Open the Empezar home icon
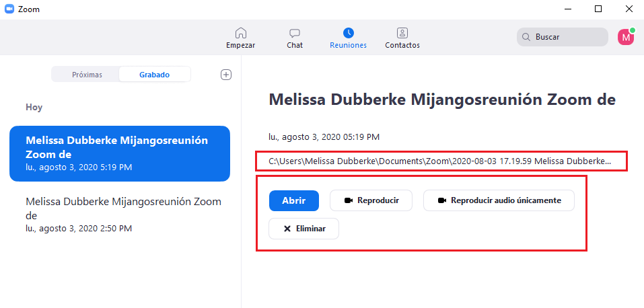This screenshot has height=308, width=644. click(240, 33)
